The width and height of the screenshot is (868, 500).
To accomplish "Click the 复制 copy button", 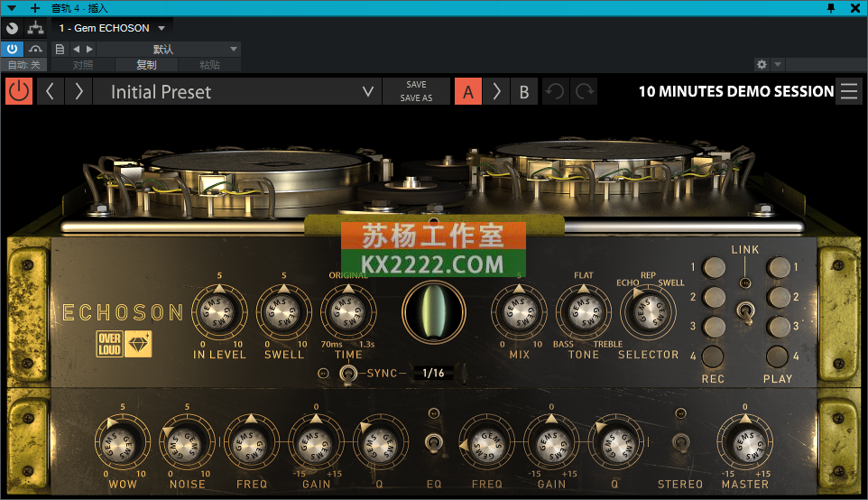I will [x=146, y=65].
